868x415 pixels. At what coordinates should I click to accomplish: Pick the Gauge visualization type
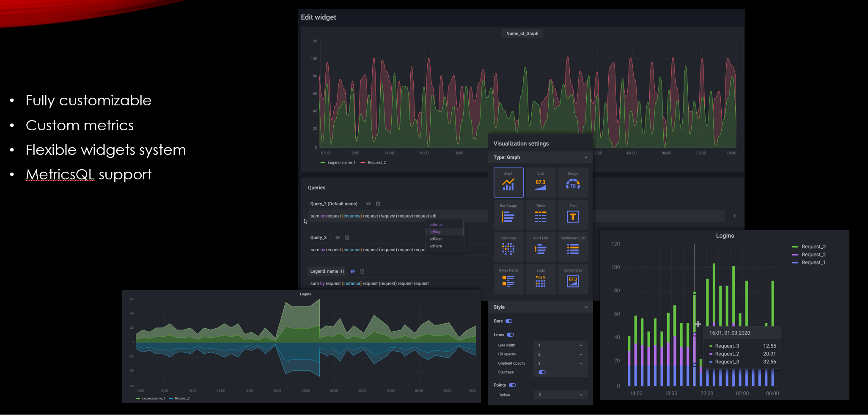point(573,183)
